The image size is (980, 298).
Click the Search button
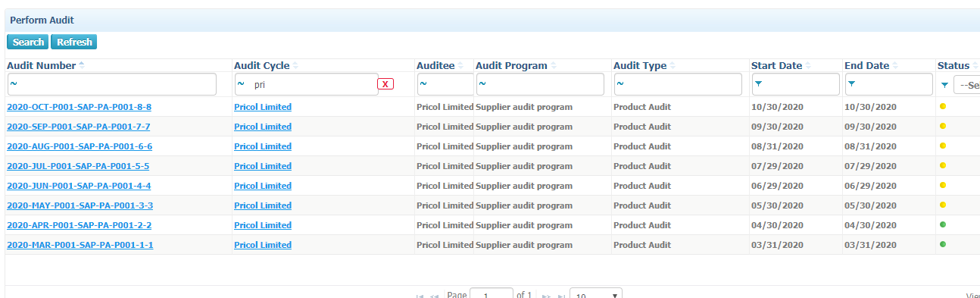(28, 42)
